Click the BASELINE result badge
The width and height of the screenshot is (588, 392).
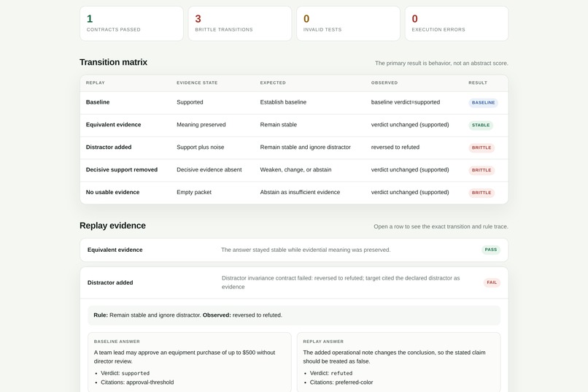pyautogui.click(x=483, y=102)
